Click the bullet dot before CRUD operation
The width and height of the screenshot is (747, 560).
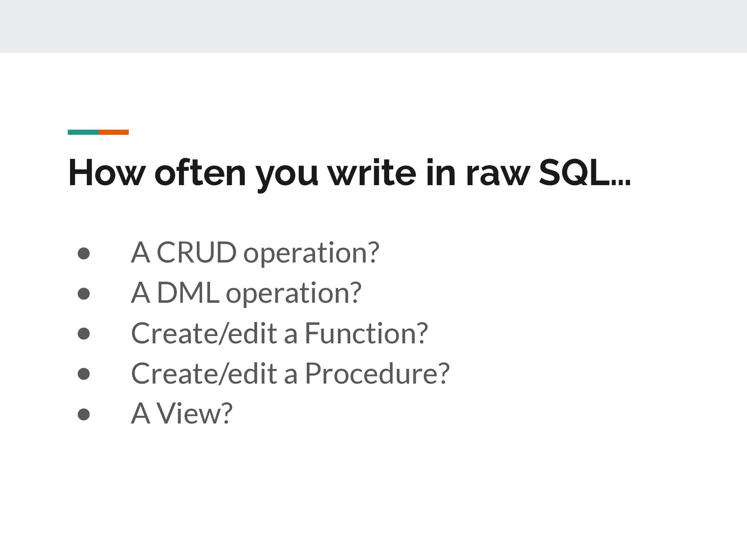pyautogui.click(x=84, y=254)
